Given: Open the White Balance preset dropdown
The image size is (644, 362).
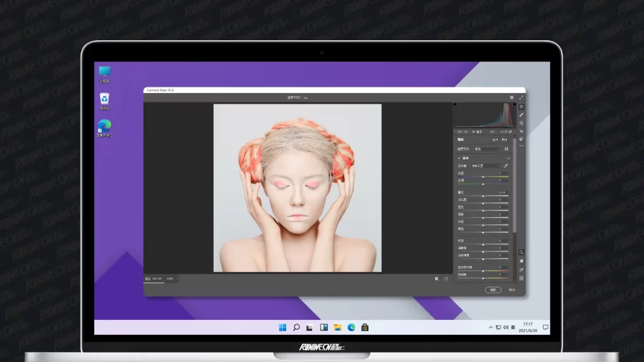Looking at the screenshot, I should pyautogui.click(x=486, y=166).
